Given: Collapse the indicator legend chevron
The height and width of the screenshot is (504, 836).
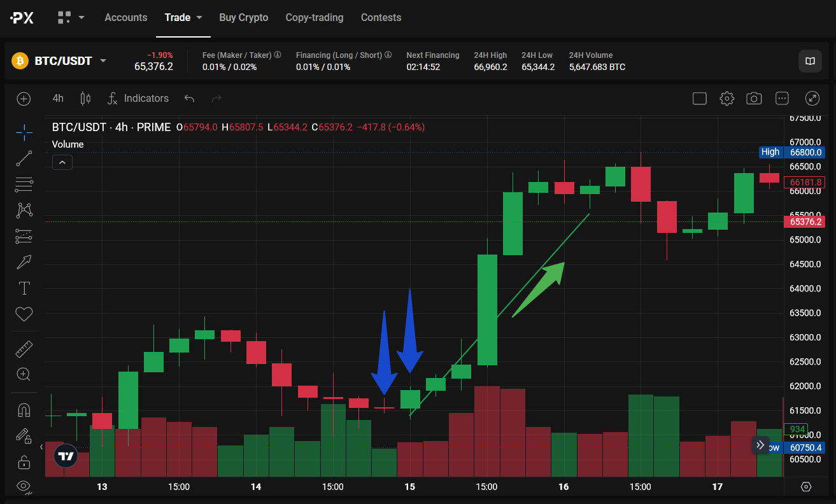Looking at the screenshot, I should click(x=62, y=162).
